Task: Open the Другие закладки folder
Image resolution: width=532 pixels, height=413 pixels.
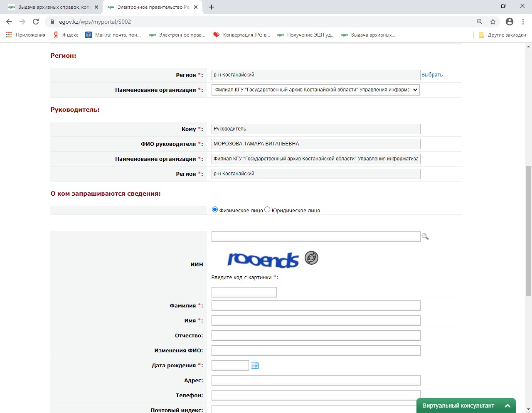Action: point(502,35)
